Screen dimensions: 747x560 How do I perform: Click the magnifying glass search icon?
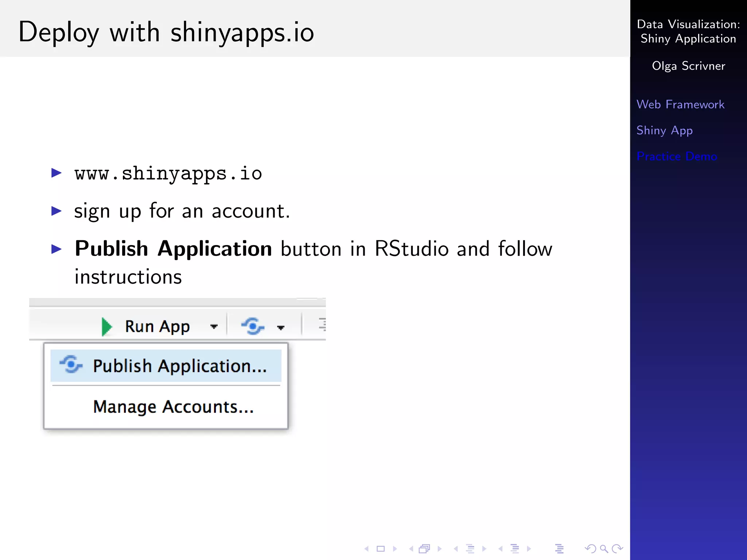click(x=604, y=549)
